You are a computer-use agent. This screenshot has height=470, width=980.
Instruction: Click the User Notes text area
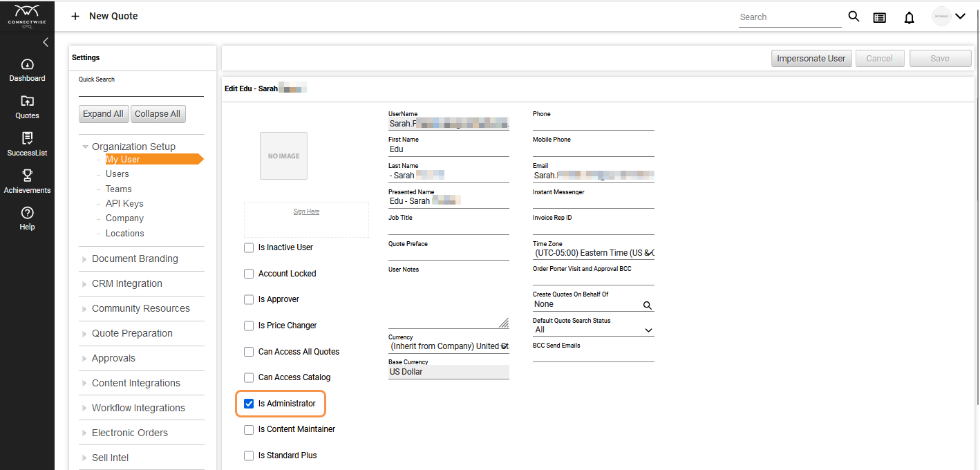(449, 301)
